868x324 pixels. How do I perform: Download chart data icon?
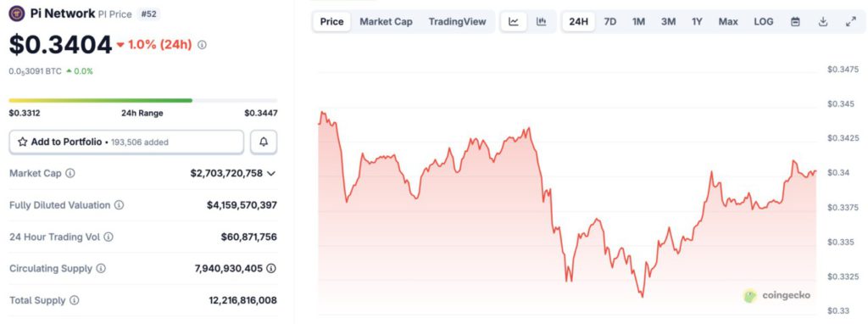point(823,22)
